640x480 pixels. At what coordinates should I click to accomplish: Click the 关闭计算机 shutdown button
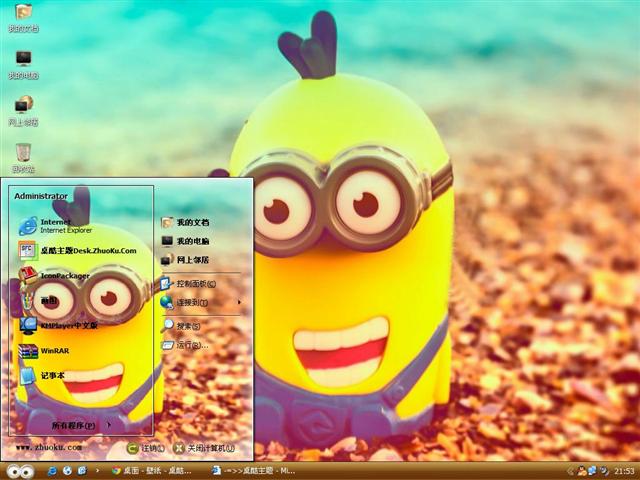coord(205,448)
